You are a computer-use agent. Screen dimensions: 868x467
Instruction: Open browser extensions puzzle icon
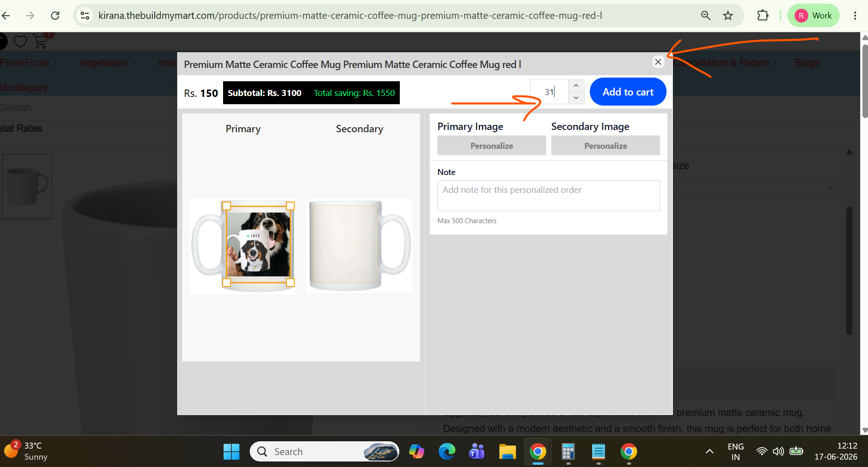762,16
